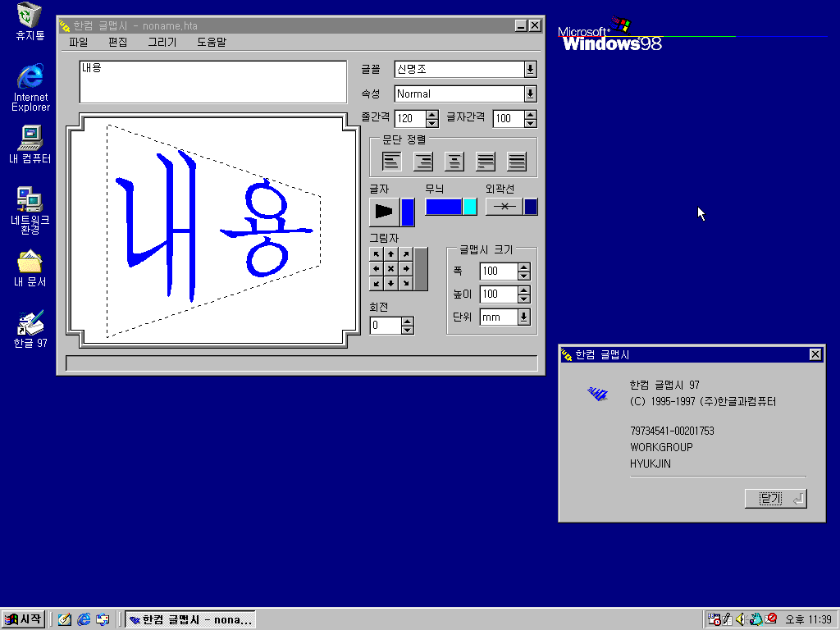Image resolution: width=840 pixels, height=630 pixels.
Task: Open the 파일 menu
Action: tap(78, 42)
